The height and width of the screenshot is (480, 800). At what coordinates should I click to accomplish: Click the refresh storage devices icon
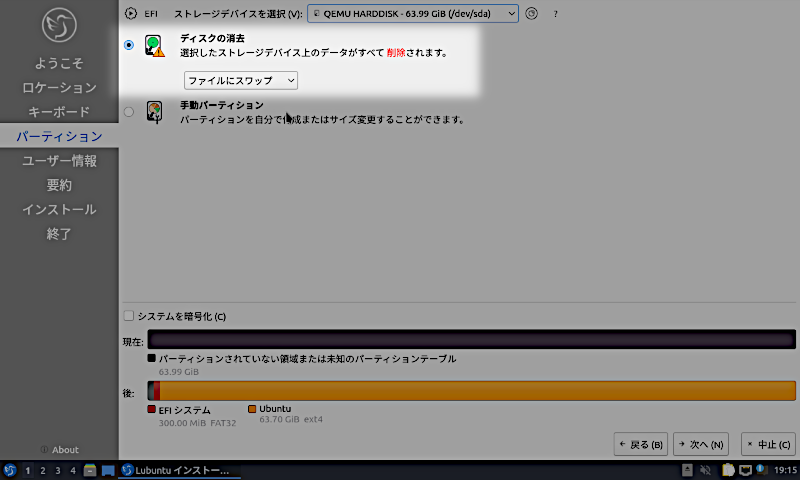point(531,14)
